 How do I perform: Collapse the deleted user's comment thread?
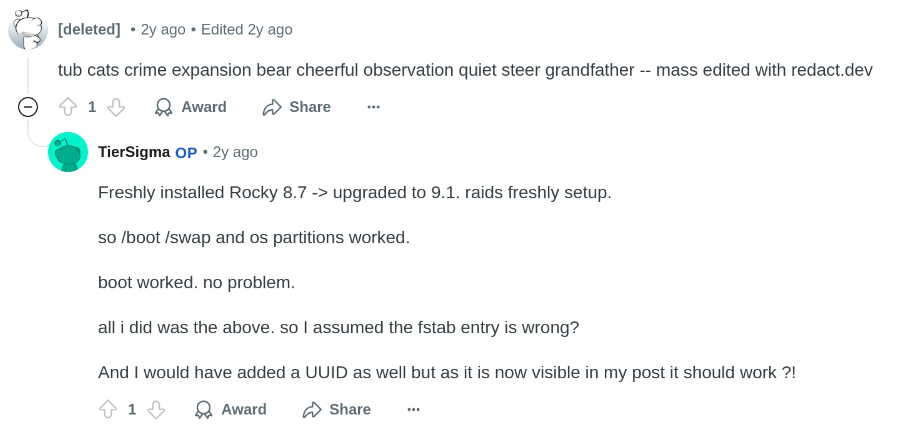(28, 107)
